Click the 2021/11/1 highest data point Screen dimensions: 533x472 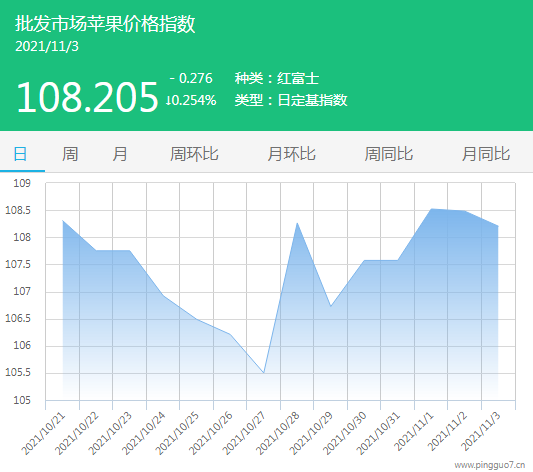click(x=431, y=209)
